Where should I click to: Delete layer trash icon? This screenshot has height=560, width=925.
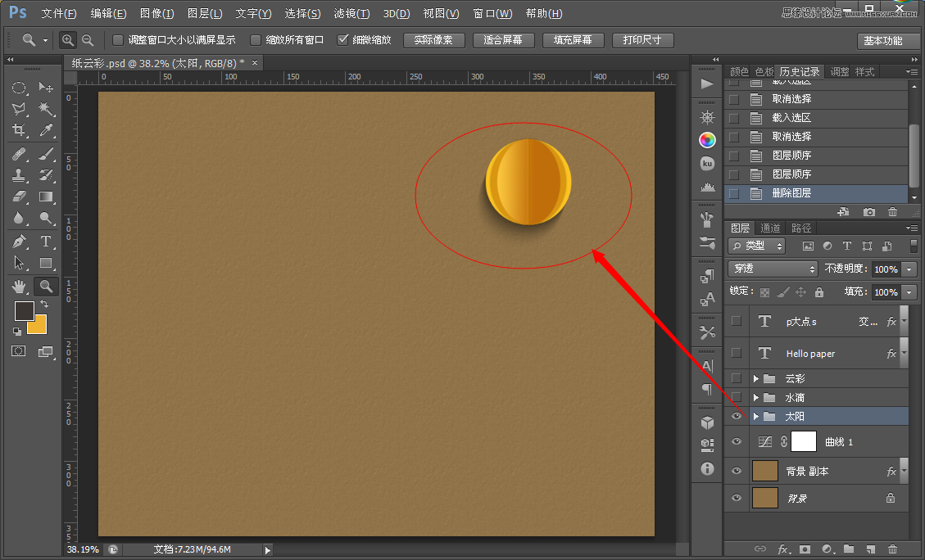892,549
